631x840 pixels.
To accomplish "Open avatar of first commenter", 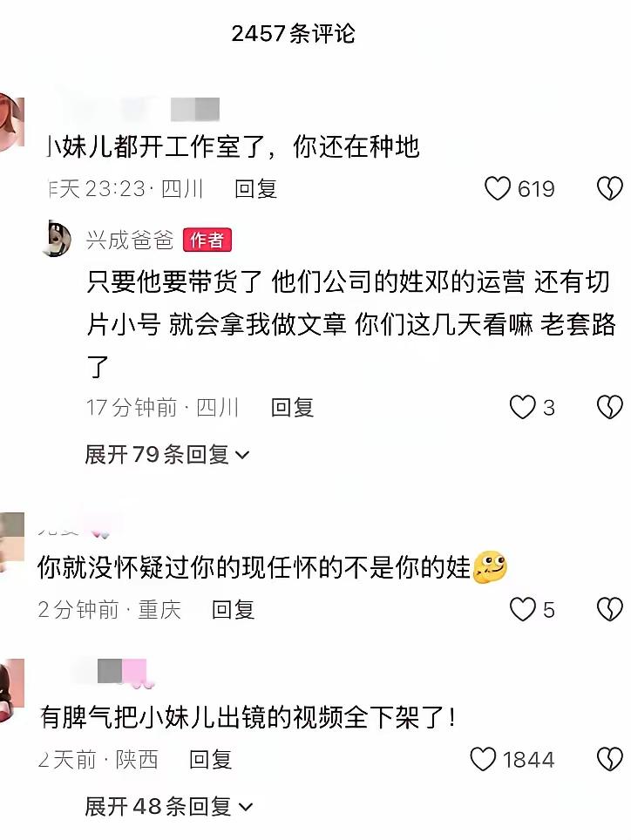I will coord(12,122).
